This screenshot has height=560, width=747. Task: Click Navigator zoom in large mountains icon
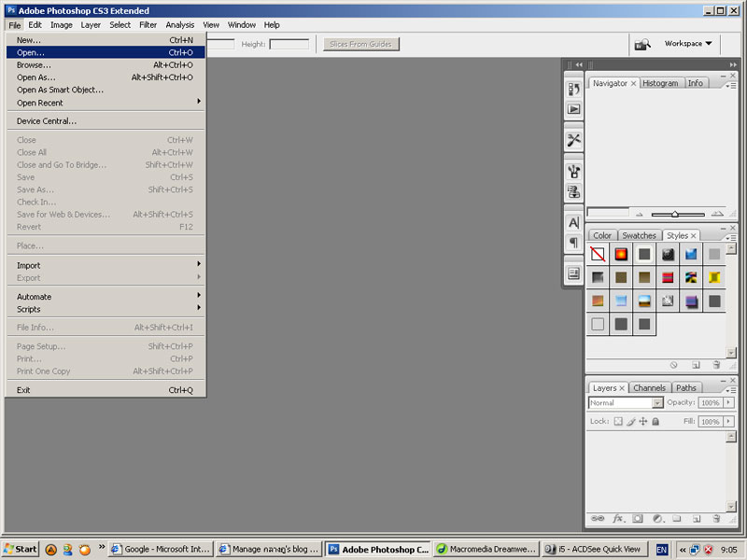point(717,214)
